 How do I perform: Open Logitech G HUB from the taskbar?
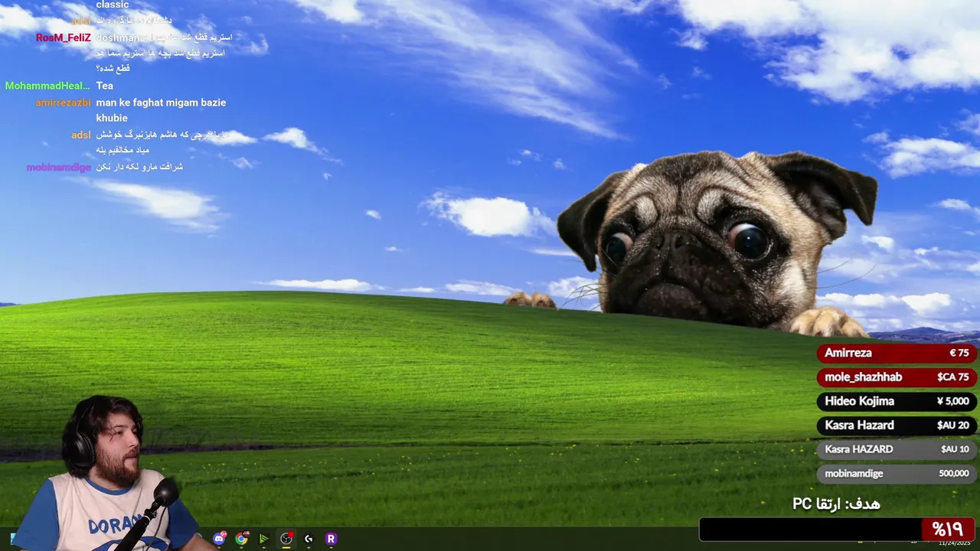309,539
